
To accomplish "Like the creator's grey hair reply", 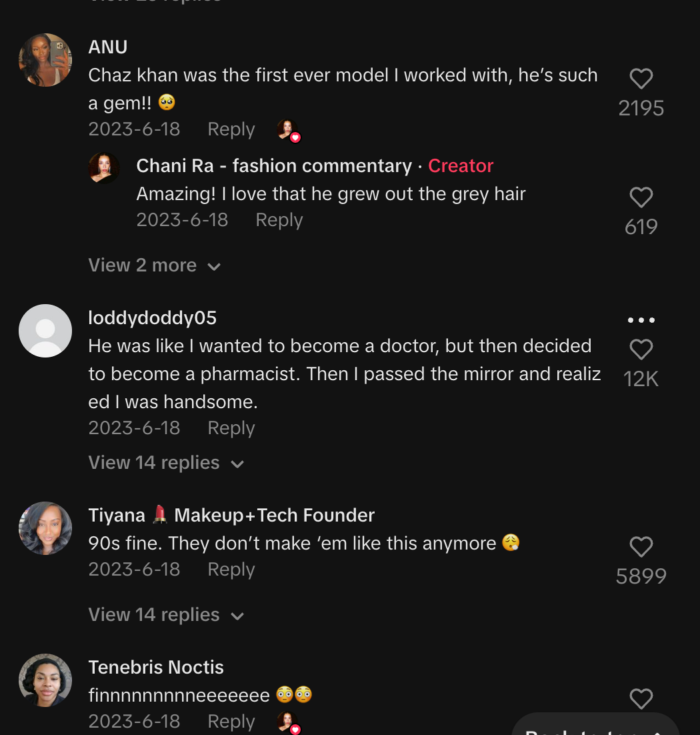I will click(641, 197).
